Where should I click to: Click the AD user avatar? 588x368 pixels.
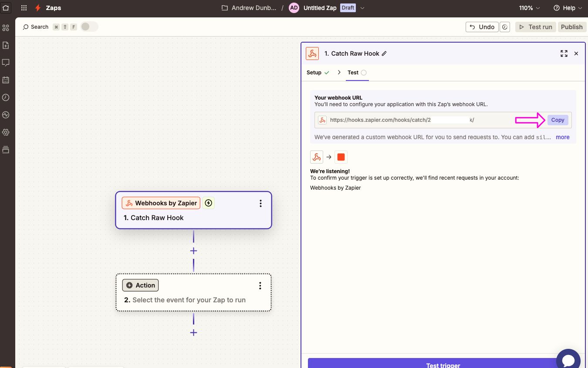click(x=294, y=8)
